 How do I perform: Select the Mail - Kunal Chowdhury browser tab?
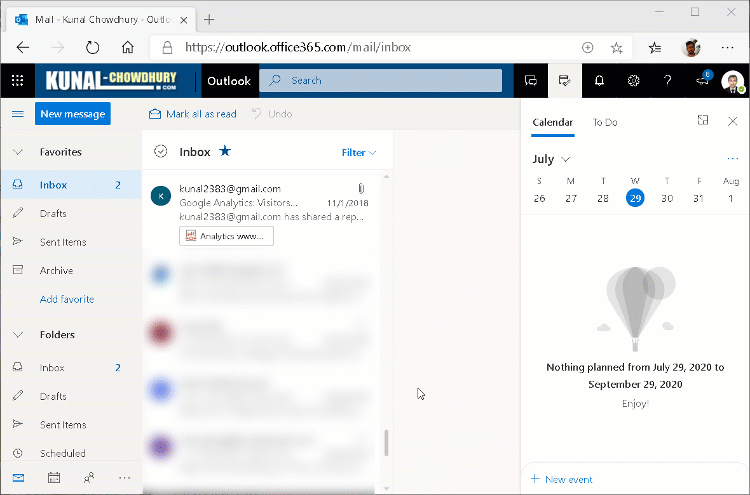[x=101, y=20]
